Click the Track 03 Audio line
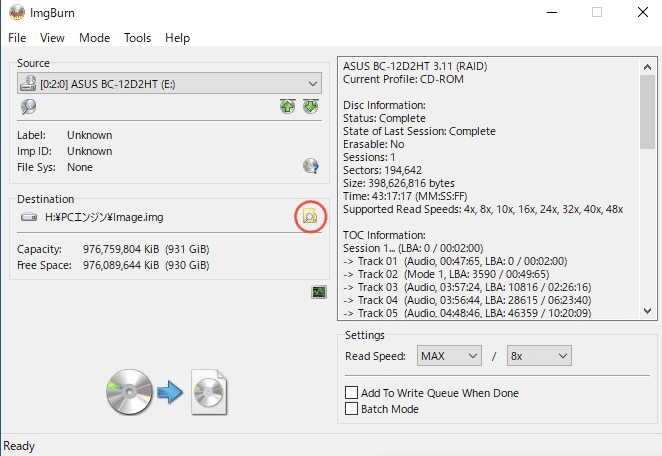 point(467,288)
